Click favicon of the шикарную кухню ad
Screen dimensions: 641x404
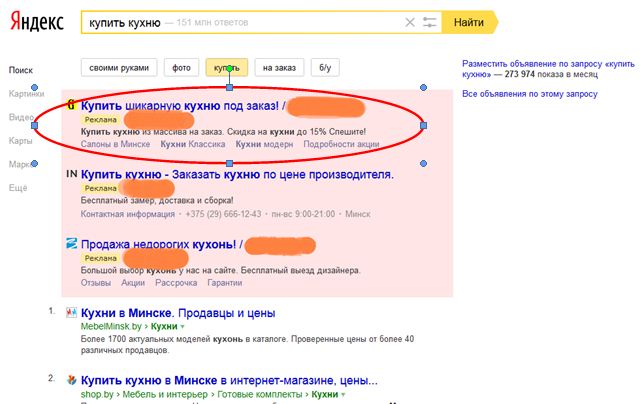click(x=72, y=105)
